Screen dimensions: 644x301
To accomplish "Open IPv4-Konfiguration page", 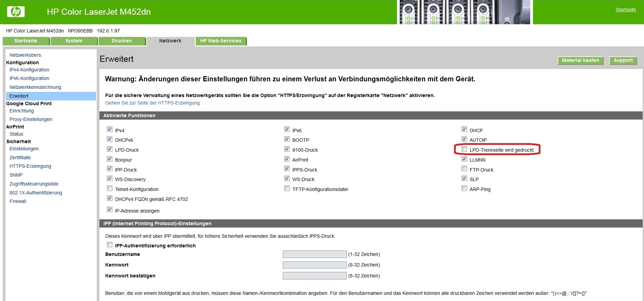I will pyautogui.click(x=29, y=70).
